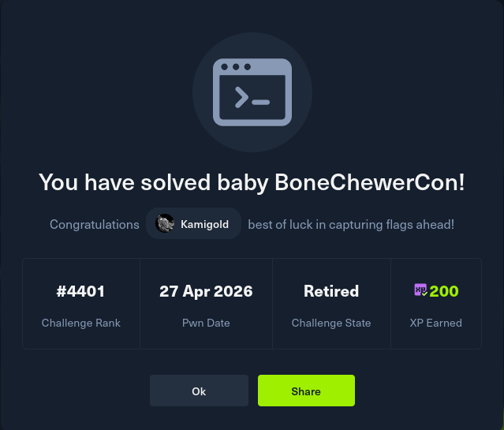Viewport: 504px width, 430px height.
Task: Click the best of luck message
Action: [x=351, y=225]
